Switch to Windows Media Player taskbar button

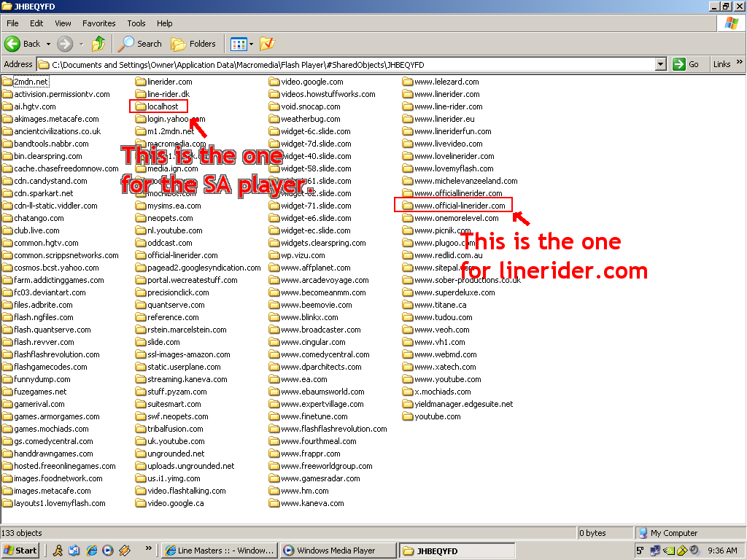tap(338, 551)
